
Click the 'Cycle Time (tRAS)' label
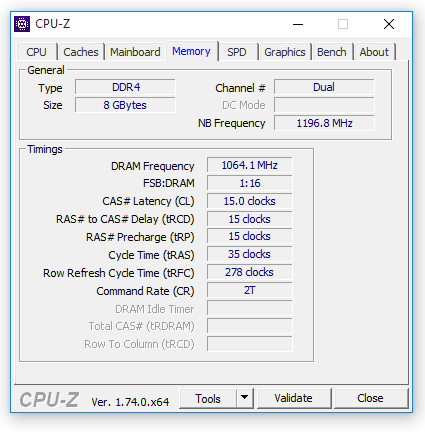coord(151,255)
